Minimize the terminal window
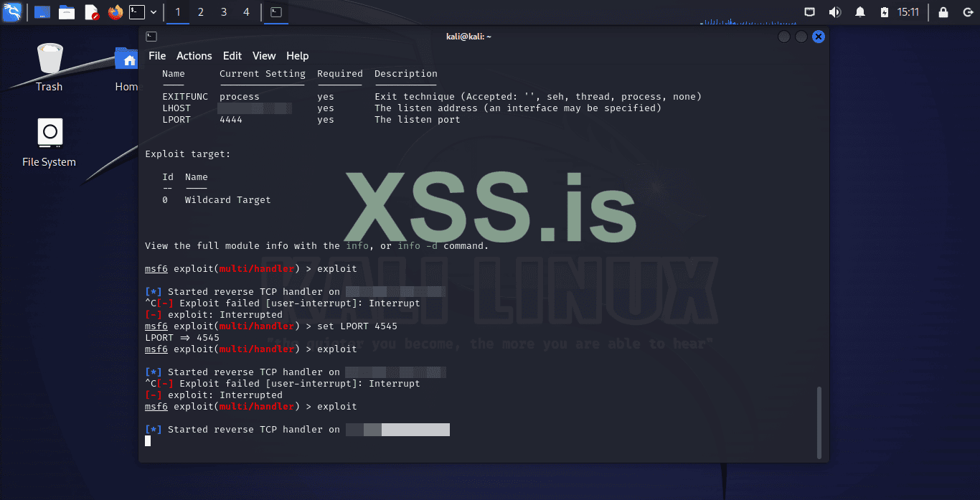The image size is (980, 500). (784, 37)
